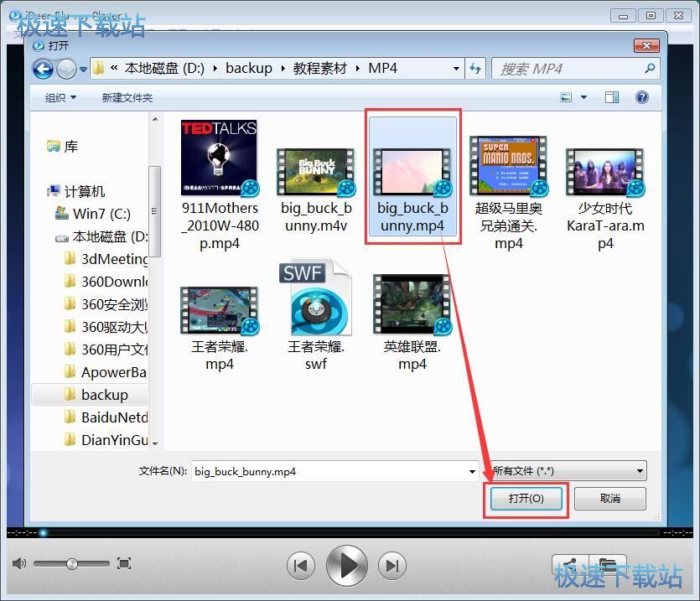Click the player volume slider
Image resolution: width=700 pixels, height=601 pixels.
(71, 564)
